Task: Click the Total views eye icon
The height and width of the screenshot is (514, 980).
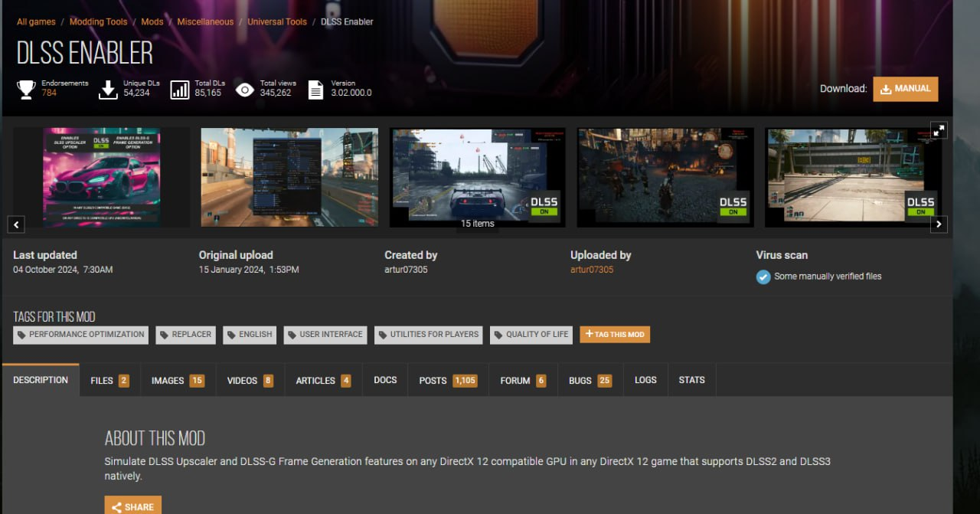Action: point(244,90)
